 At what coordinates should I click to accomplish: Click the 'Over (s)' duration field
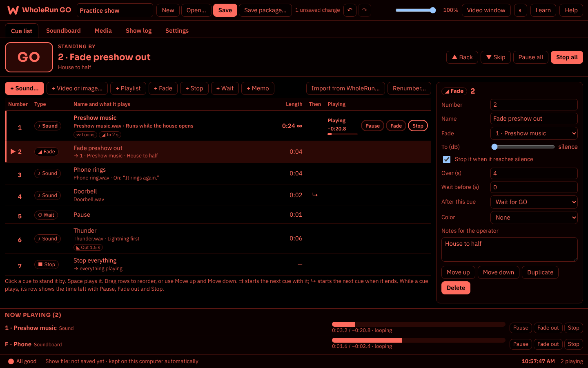(x=534, y=173)
